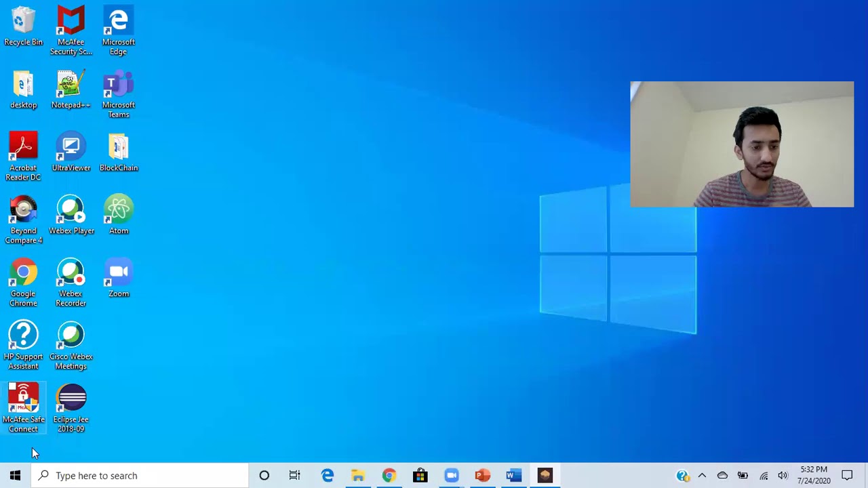Viewport: 868px width, 488px height.
Task: Click the taskbar search box
Action: (x=140, y=476)
